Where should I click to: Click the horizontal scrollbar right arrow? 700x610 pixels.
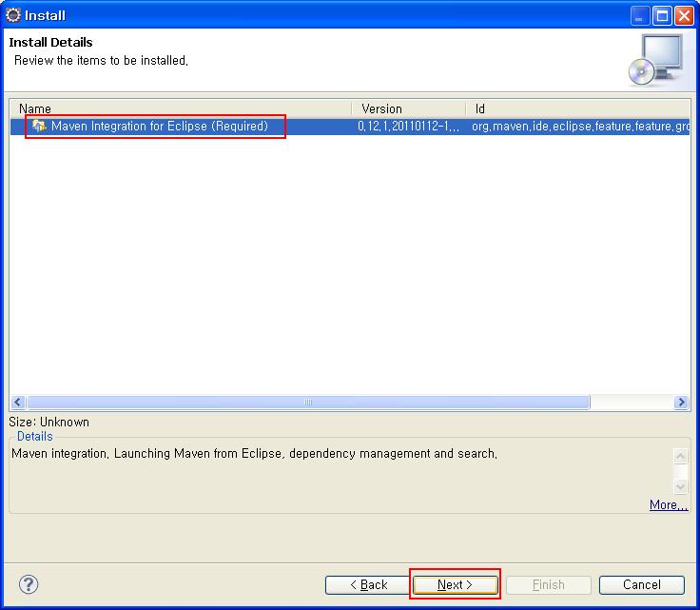point(681,403)
